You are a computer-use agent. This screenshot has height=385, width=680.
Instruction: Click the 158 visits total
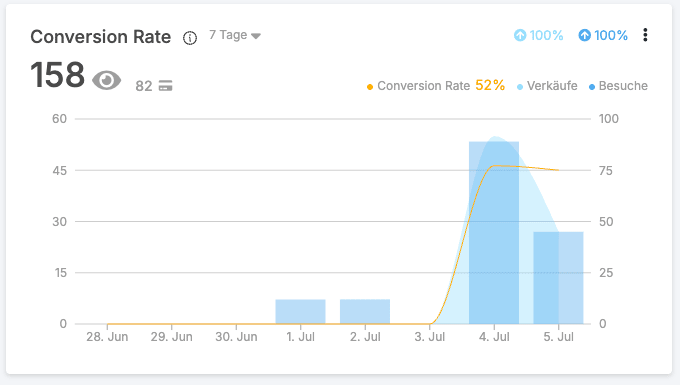click(57, 75)
